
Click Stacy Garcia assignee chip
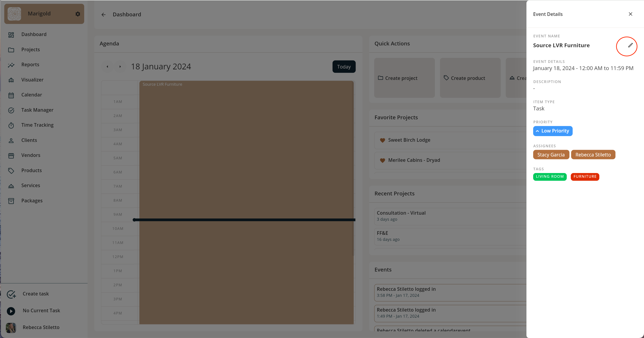click(551, 155)
